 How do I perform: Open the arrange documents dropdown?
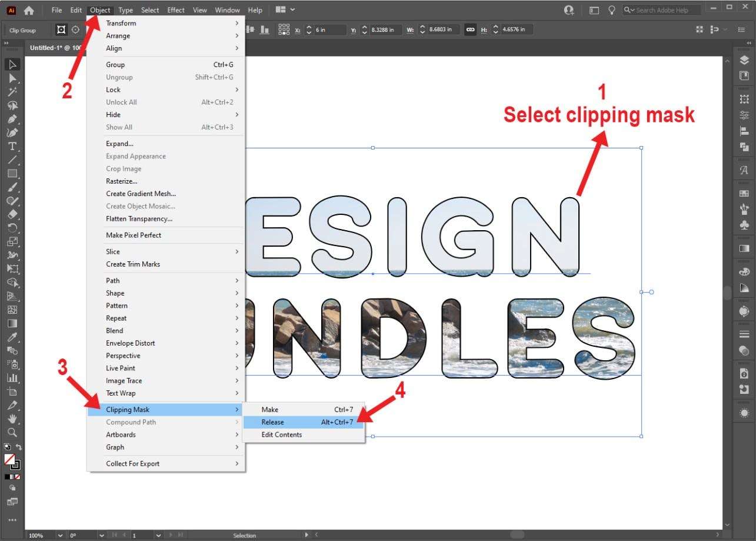(x=285, y=10)
